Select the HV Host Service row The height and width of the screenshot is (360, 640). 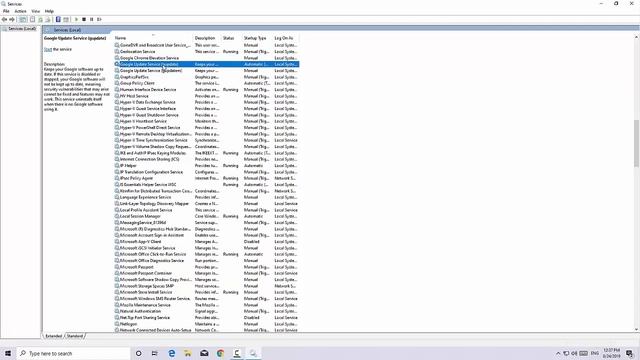[207, 96]
